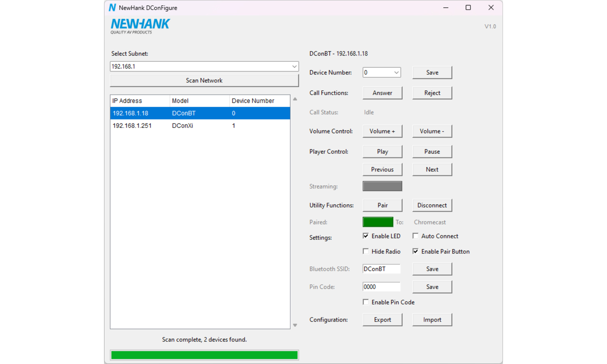Click the green Paired status indicator
This screenshot has height=364, width=607.
(x=378, y=222)
